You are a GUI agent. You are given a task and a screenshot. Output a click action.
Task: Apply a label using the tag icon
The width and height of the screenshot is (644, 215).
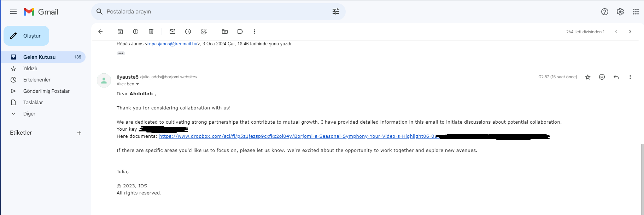pyautogui.click(x=240, y=32)
